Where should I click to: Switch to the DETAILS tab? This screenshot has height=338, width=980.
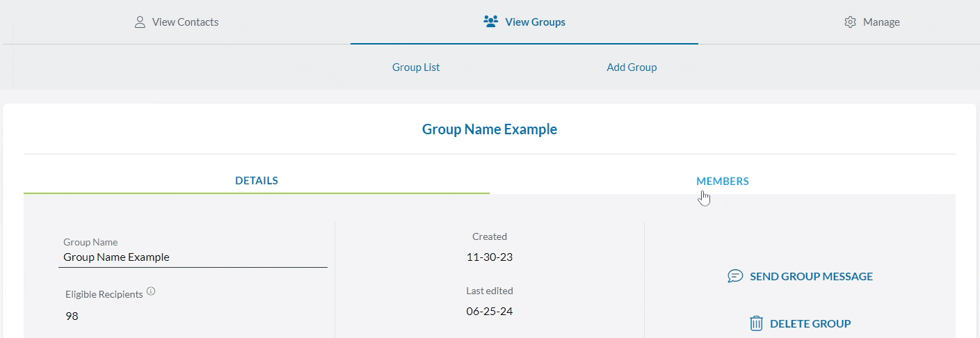click(257, 181)
